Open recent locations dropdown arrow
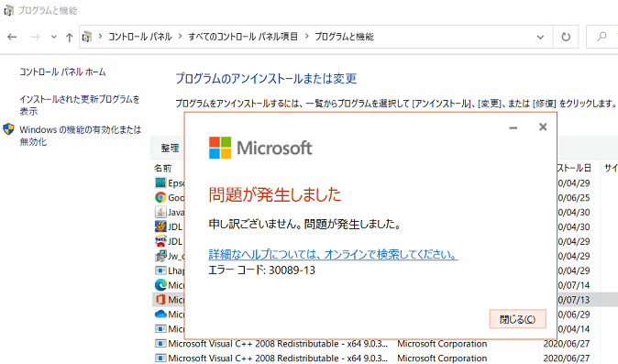Image resolution: width=618 pixels, height=364 pixels. (x=54, y=37)
